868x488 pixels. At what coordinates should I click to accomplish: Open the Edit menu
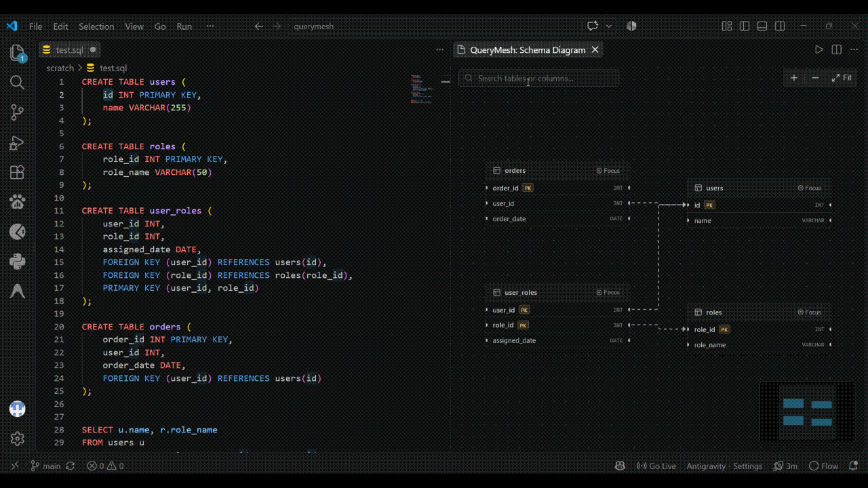(x=60, y=26)
